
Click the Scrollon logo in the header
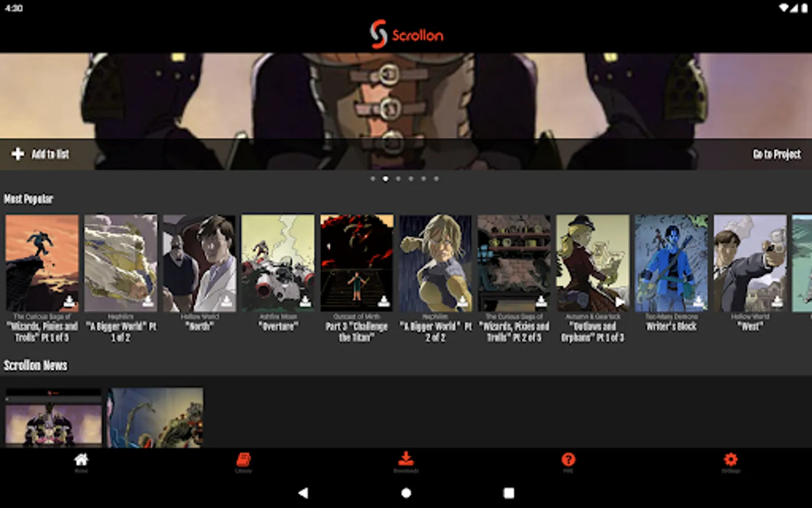click(406, 34)
